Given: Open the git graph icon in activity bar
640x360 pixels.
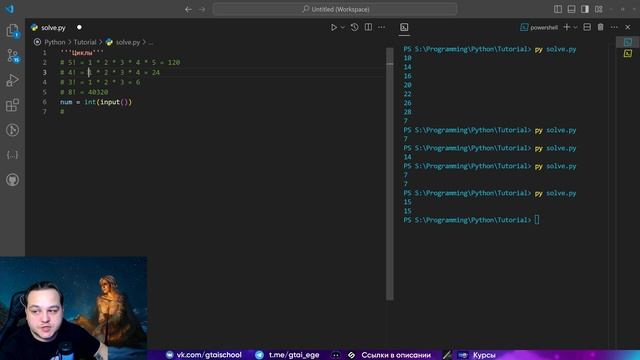Looking at the screenshot, I should pyautogui.click(x=12, y=130).
